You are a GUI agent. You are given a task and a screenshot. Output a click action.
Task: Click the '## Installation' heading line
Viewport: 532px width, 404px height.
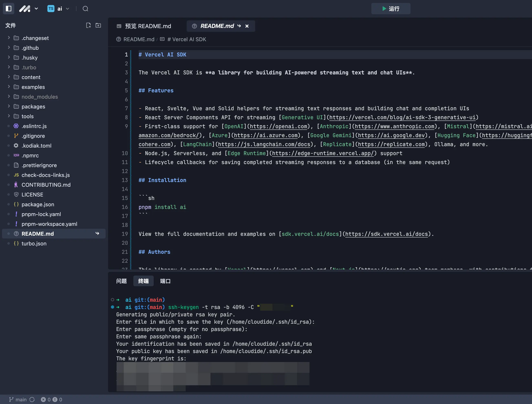tap(162, 180)
